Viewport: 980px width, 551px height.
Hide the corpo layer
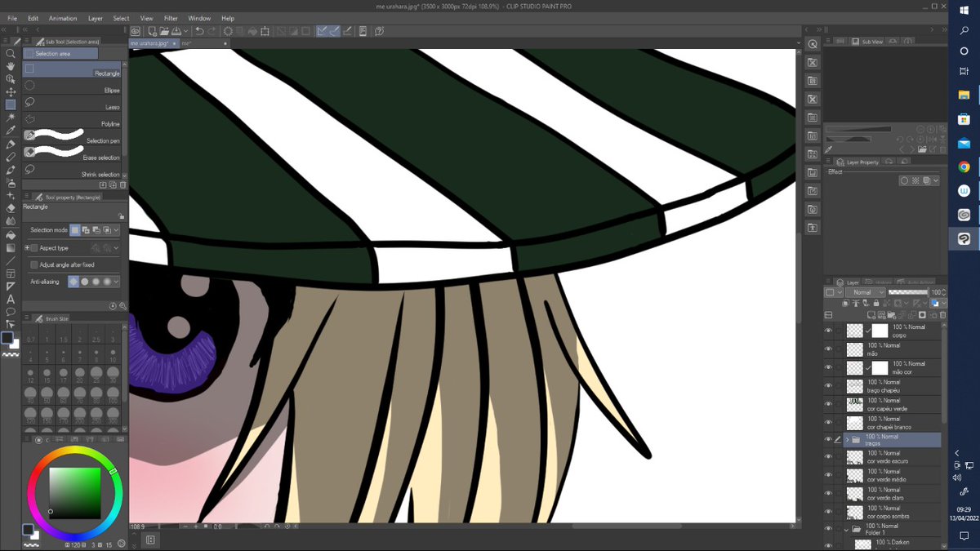tap(828, 331)
